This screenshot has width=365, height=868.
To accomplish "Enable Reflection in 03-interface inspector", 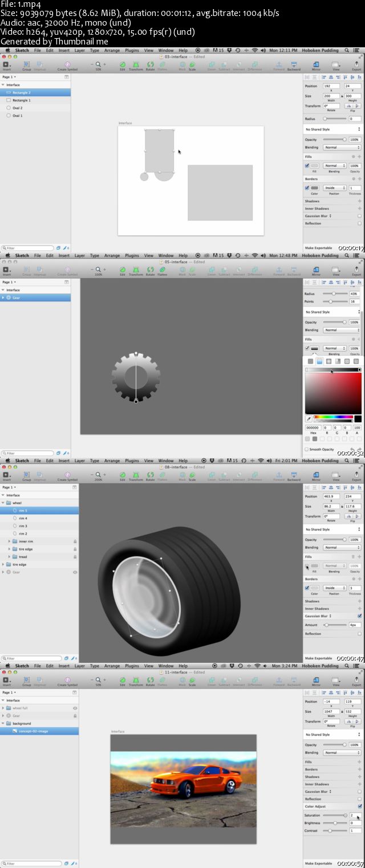I will coord(359,223).
